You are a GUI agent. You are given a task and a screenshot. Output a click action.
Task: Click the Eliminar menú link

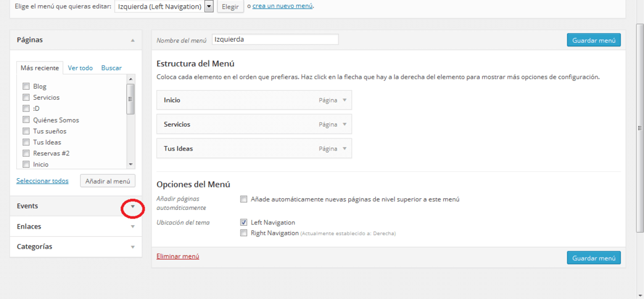178,256
